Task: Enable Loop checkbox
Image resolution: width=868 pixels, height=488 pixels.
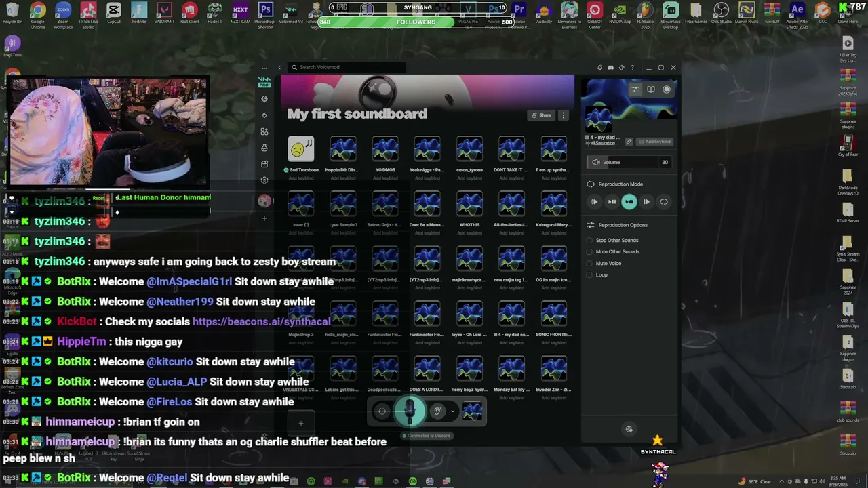Action: [x=589, y=275]
